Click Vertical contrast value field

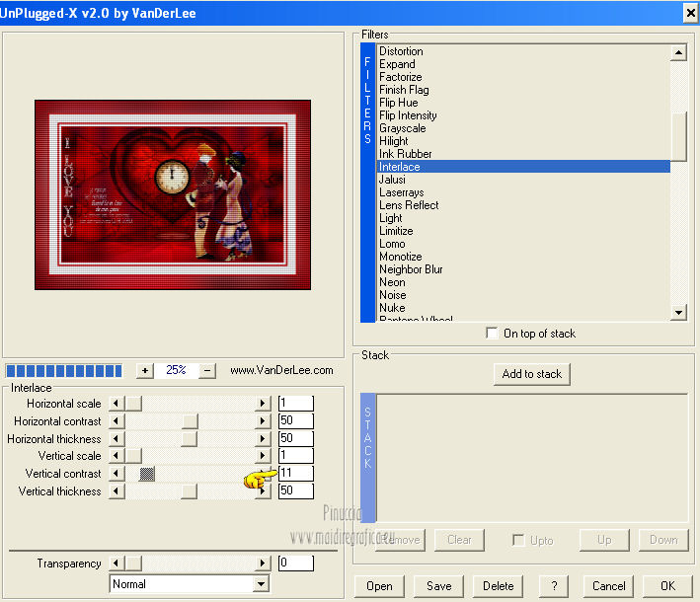(x=296, y=473)
